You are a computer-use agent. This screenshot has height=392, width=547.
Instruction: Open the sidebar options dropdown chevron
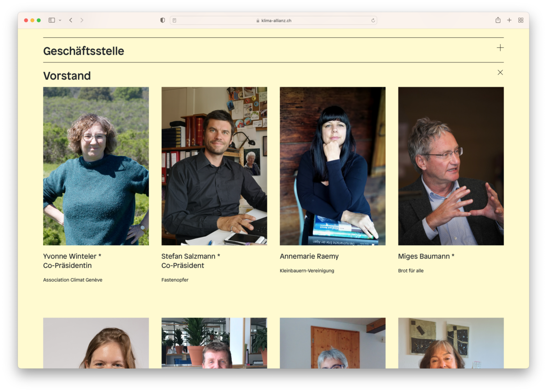[x=60, y=21]
